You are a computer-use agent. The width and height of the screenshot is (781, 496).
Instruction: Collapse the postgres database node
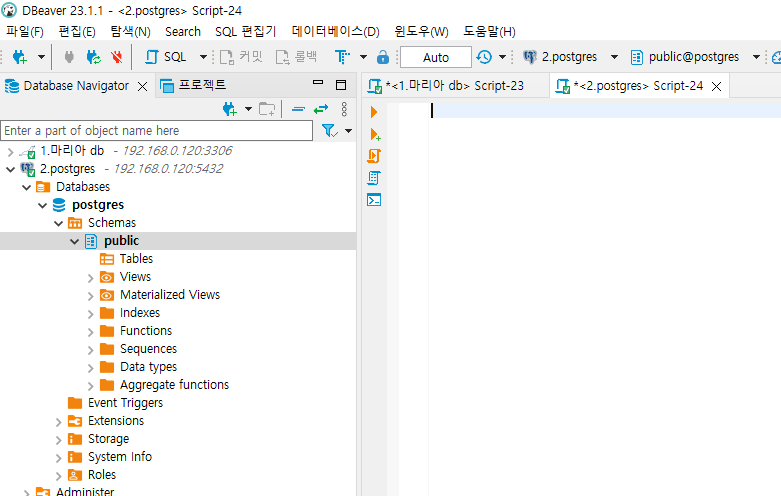tap(42, 205)
